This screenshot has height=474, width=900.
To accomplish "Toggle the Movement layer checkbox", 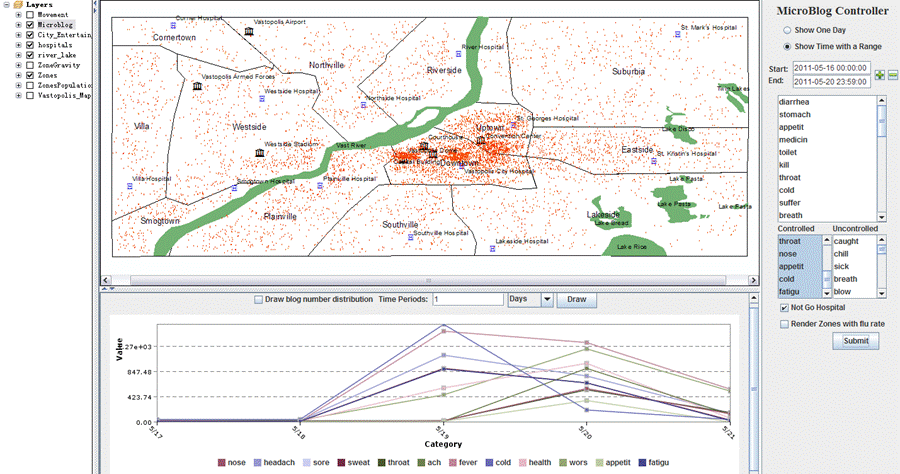I will click(x=30, y=15).
